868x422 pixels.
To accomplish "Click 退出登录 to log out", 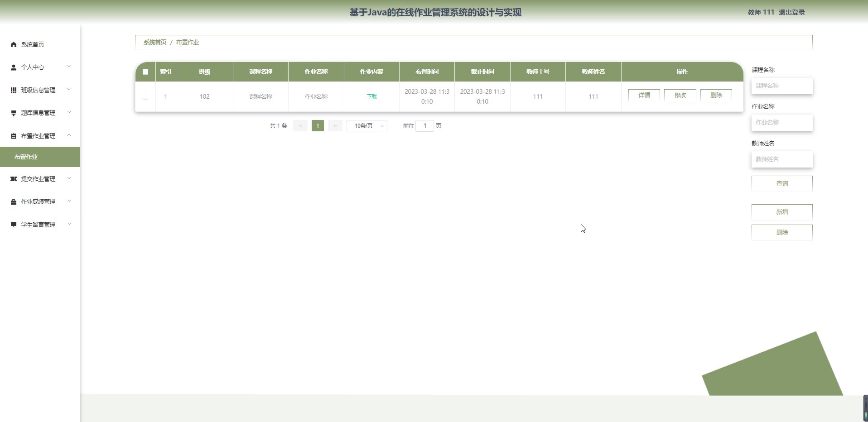I will pyautogui.click(x=792, y=12).
